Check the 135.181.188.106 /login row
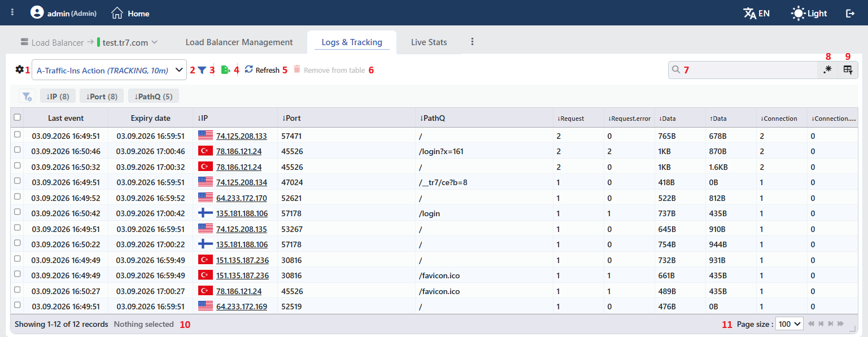This screenshot has height=337, width=868. point(17,212)
